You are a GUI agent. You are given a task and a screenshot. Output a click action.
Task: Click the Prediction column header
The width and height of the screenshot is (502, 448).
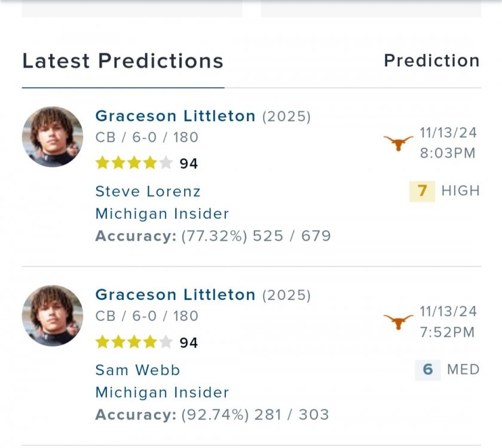point(431,61)
